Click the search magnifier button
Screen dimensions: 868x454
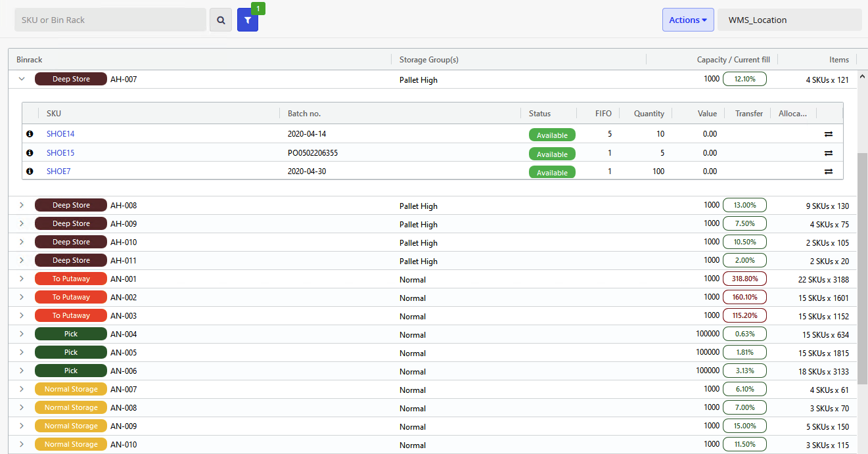pos(221,20)
